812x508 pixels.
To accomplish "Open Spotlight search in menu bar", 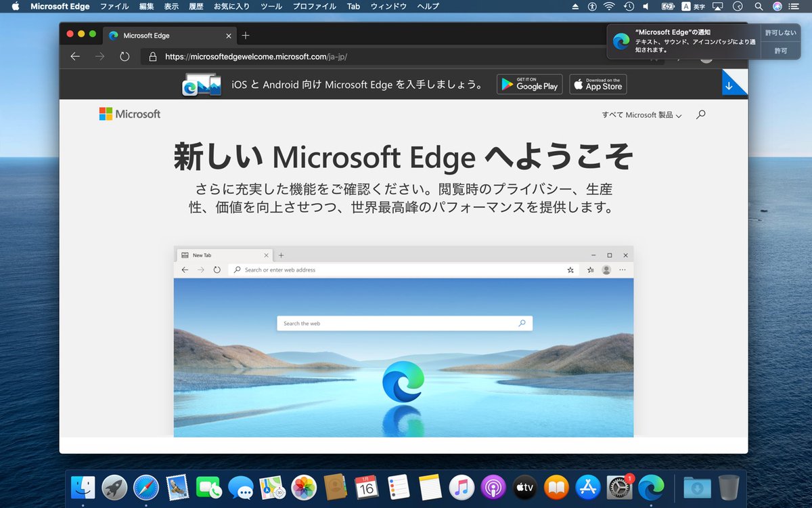I will pyautogui.click(x=759, y=6).
